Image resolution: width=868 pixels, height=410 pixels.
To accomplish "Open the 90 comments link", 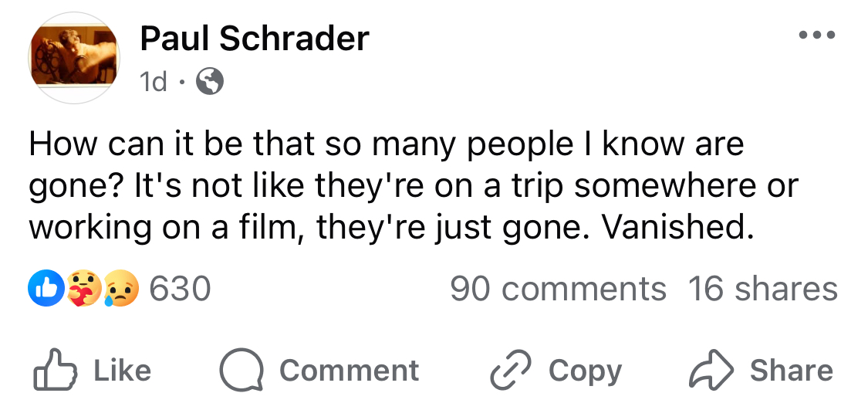I will [558, 289].
